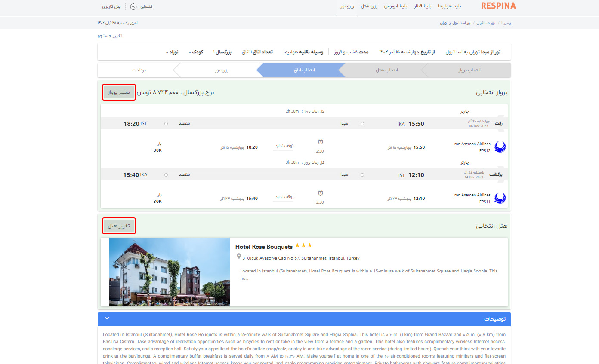599x364 pixels.
Task: Click the star rating of Hotel Rose Bouquets
Action: point(304,246)
